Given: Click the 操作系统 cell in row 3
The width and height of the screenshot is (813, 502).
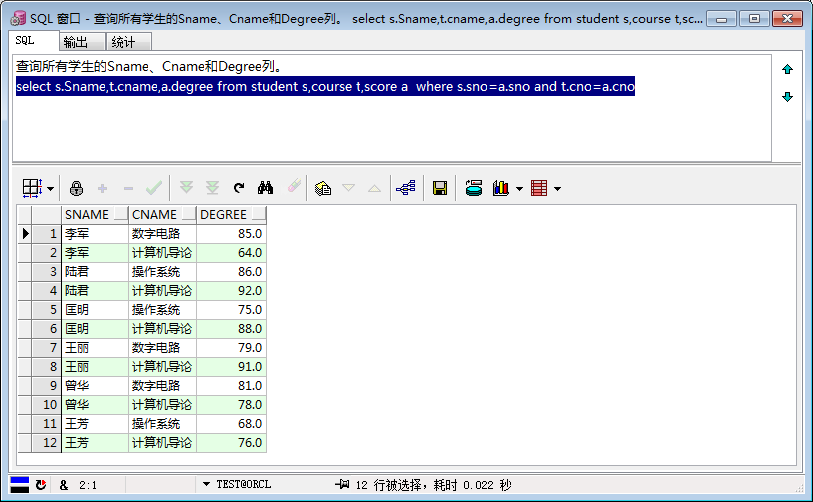Looking at the screenshot, I should (162, 272).
